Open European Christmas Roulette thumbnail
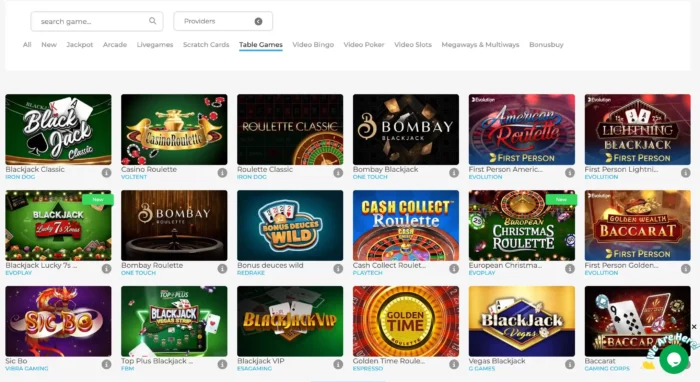Screen dimensions: 700x382 (x=522, y=225)
